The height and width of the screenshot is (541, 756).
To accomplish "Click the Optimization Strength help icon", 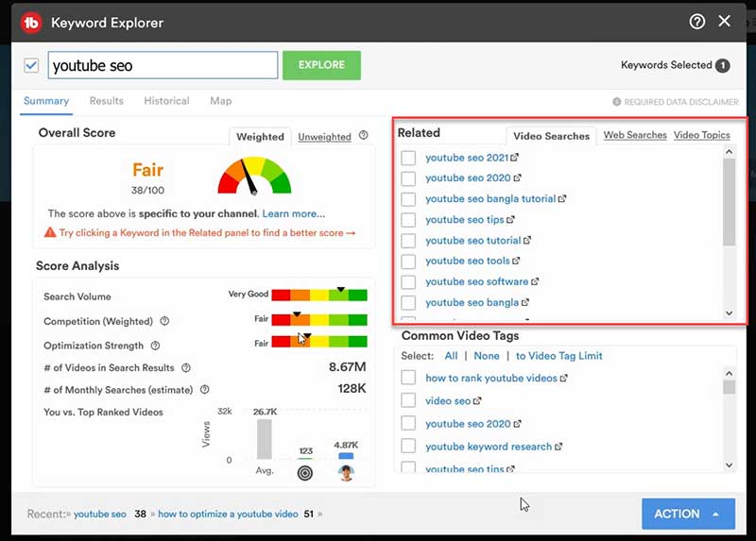I will (156, 346).
